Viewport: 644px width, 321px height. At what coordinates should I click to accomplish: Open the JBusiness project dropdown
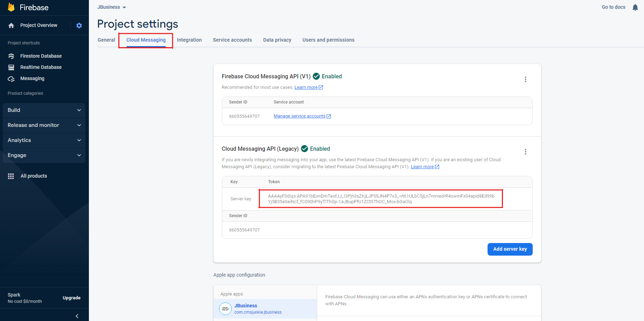click(112, 7)
